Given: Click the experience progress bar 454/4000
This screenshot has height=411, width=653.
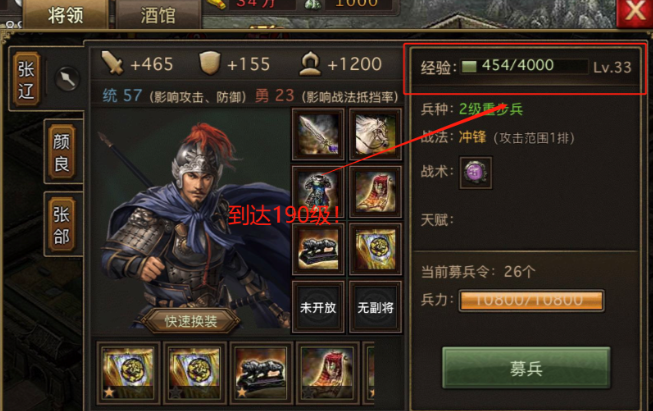Looking at the screenshot, I should pos(524,66).
